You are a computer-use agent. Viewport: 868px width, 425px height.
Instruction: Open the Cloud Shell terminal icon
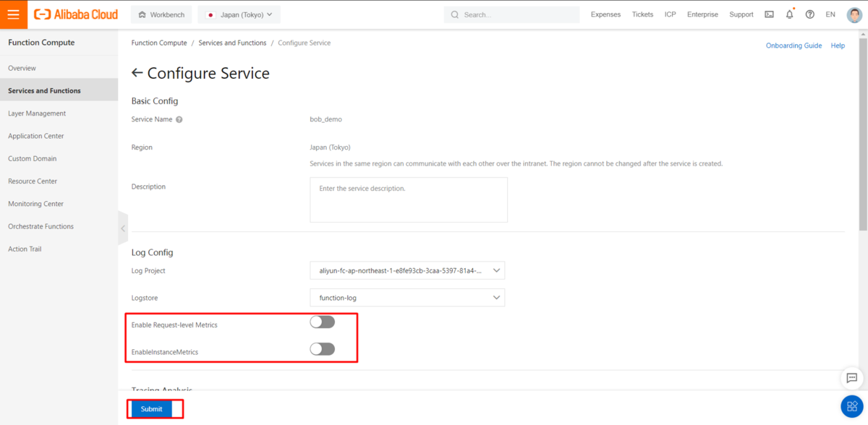[x=769, y=14]
